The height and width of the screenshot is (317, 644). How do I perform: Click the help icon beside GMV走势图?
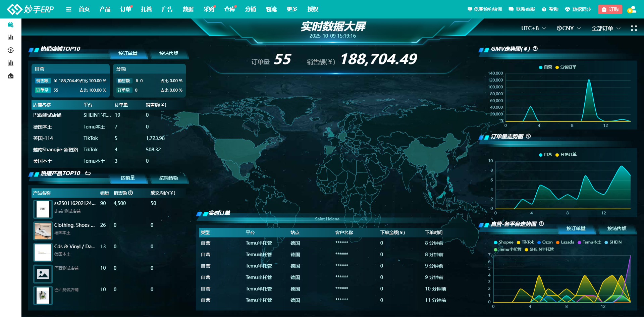535,49
